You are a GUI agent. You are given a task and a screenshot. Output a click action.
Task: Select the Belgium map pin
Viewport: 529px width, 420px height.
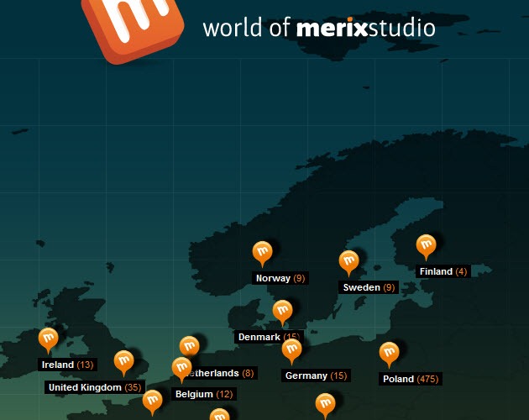click(181, 370)
